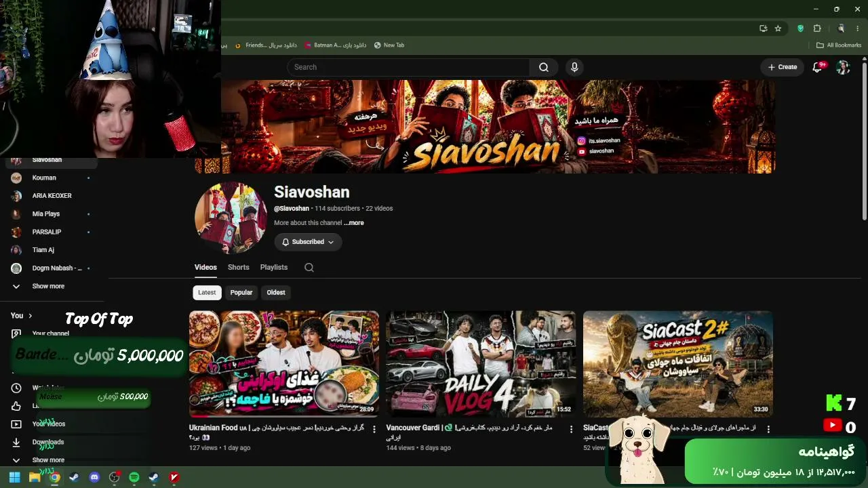Click the Create button
Image resolution: width=868 pixels, height=488 pixels.
click(783, 67)
